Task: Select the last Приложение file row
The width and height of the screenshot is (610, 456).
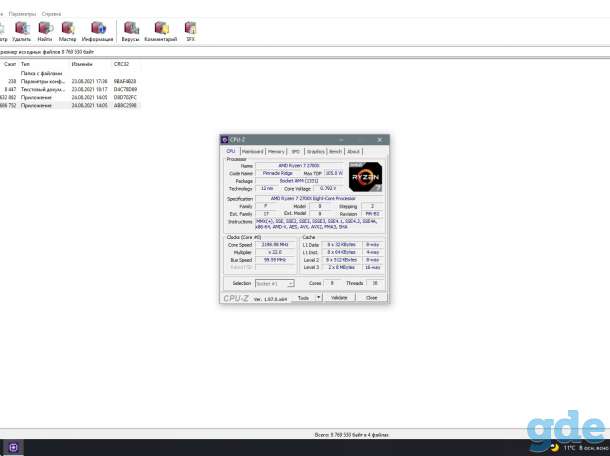Action: coord(69,105)
